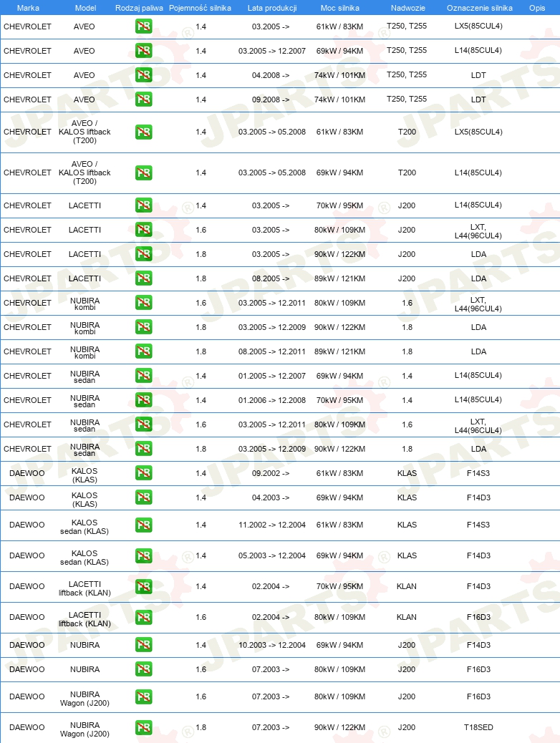Click fuel icon for Nubira sedan 69kW row

click(x=144, y=376)
